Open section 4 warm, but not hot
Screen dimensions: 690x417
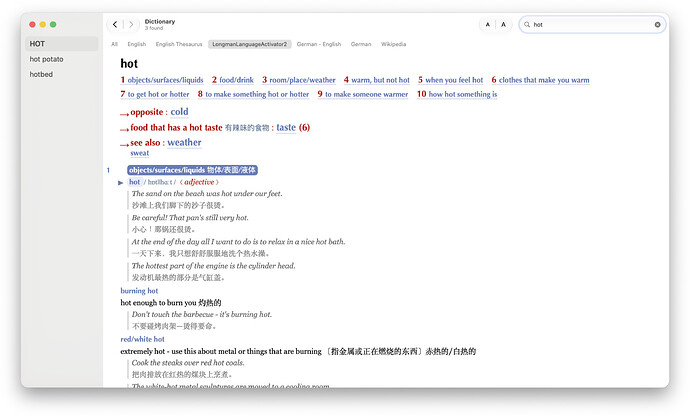pyautogui.click(x=380, y=80)
